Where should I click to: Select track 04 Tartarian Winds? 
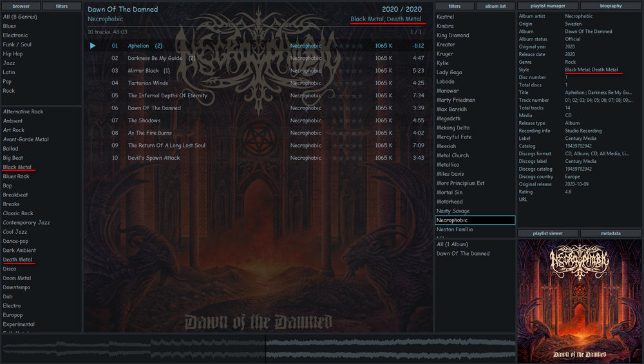(259, 83)
